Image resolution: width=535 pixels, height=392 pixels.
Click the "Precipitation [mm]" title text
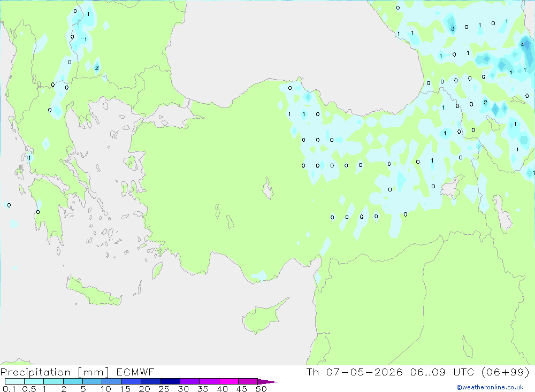[x=55, y=372]
